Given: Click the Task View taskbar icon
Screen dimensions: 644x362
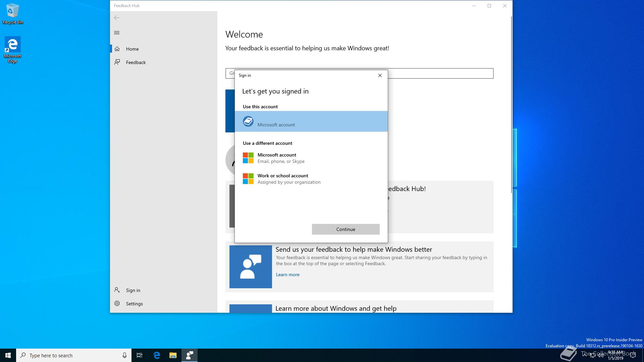Looking at the screenshot, I should tap(140, 355).
